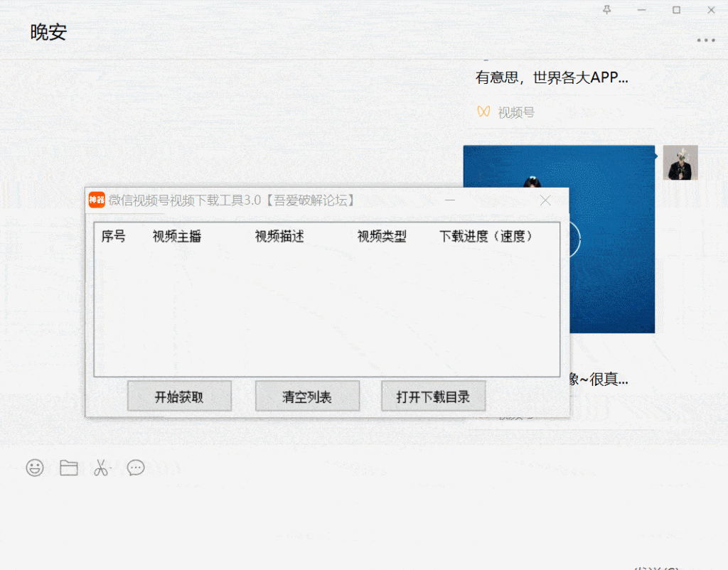
Task: Close the 微信视频号视频下载工具3.0 window
Action: (545, 200)
